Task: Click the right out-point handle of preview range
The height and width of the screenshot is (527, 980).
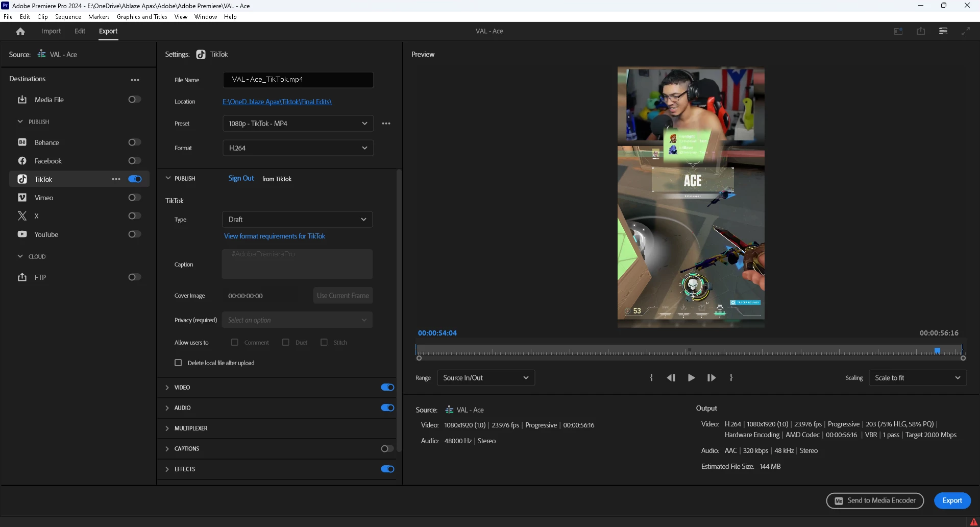Action: [963, 358]
